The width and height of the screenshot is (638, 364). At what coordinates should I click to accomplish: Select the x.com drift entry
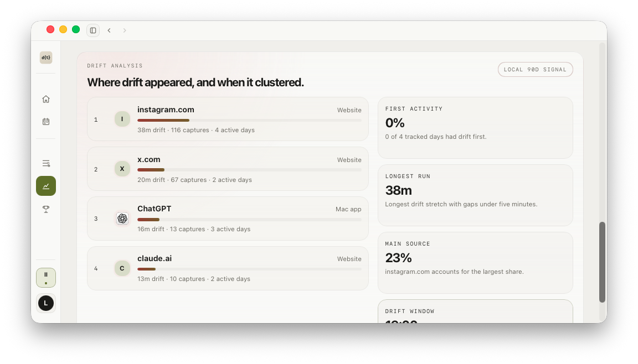[x=228, y=169]
